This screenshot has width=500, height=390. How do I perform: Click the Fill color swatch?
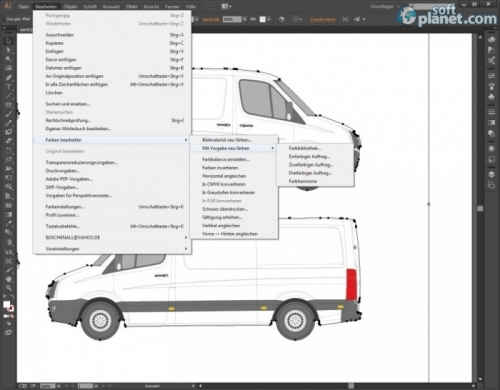click(6, 304)
